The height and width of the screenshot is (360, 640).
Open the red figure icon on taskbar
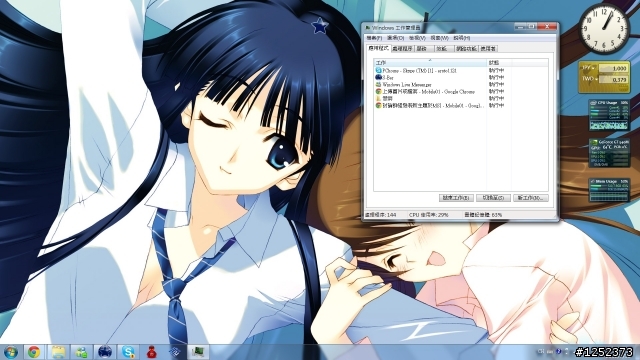151,352
